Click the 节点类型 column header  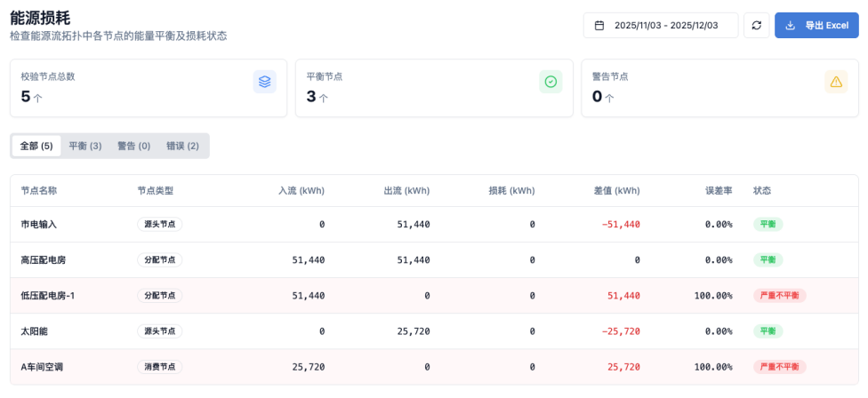point(156,191)
